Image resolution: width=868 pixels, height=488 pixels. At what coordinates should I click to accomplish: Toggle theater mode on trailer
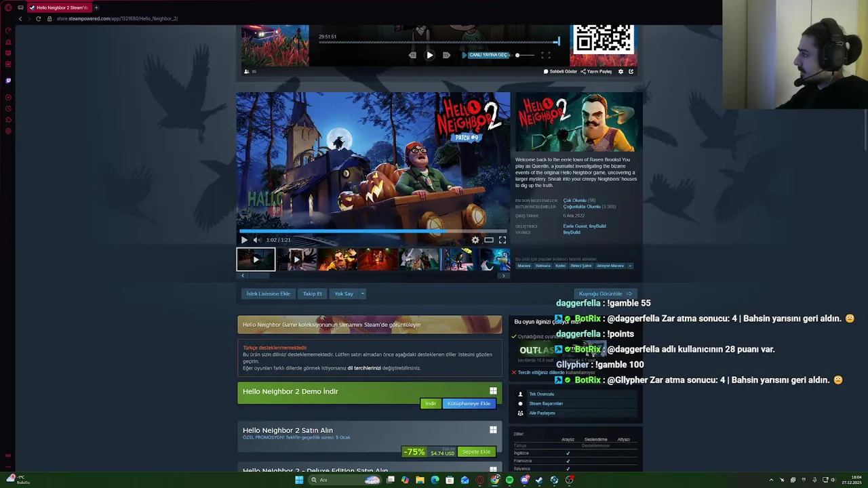(x=489, y=240)
